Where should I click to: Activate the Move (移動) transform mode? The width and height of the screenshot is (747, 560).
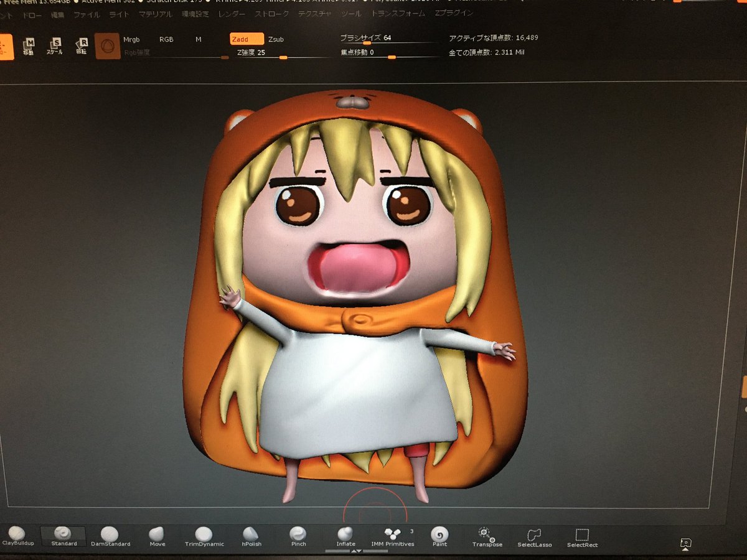tap(29, 47)
